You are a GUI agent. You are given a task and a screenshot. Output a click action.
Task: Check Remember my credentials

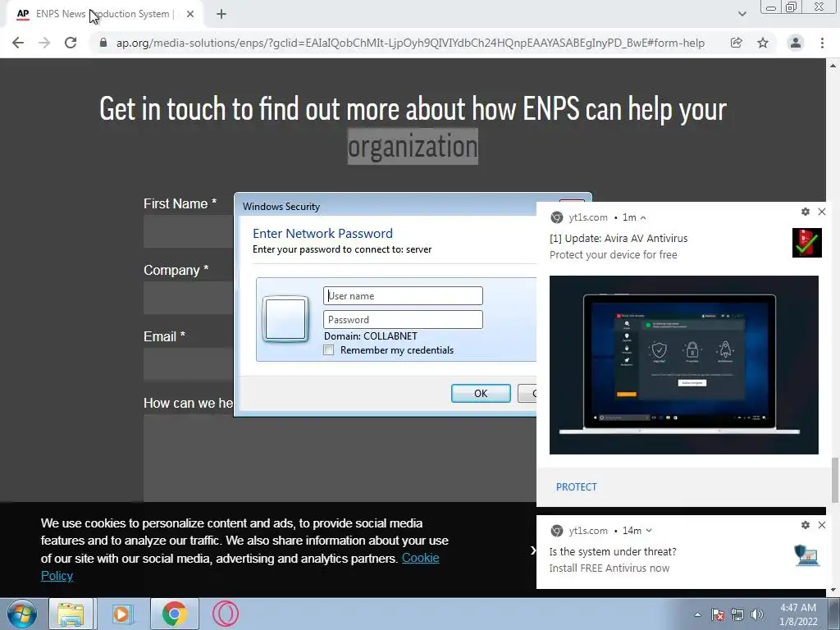[x=329, y=350]
